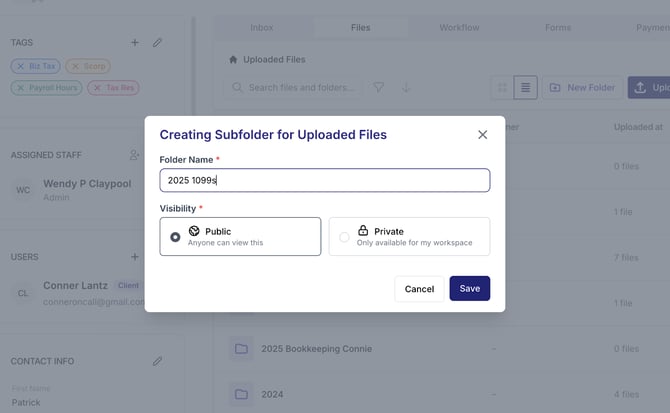The height and width of the screenshot is (413, 670).
Task: Open the filter icon beside search
Action: tap(379, 88)
